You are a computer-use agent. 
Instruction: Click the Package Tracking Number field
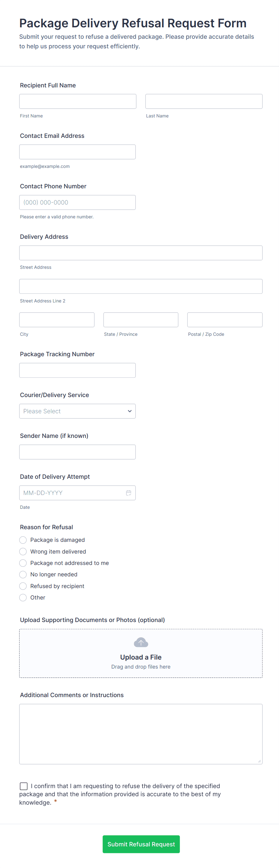(77, 370)
